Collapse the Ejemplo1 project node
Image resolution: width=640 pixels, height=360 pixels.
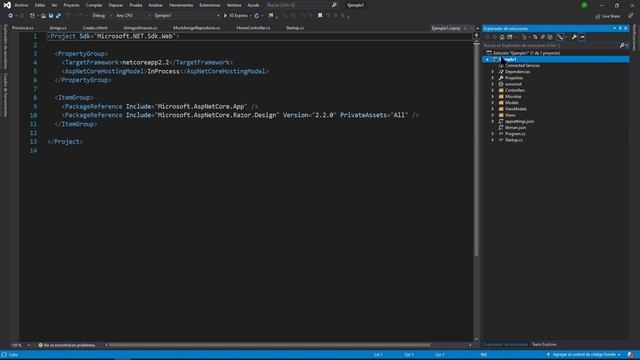click(487, 60)
